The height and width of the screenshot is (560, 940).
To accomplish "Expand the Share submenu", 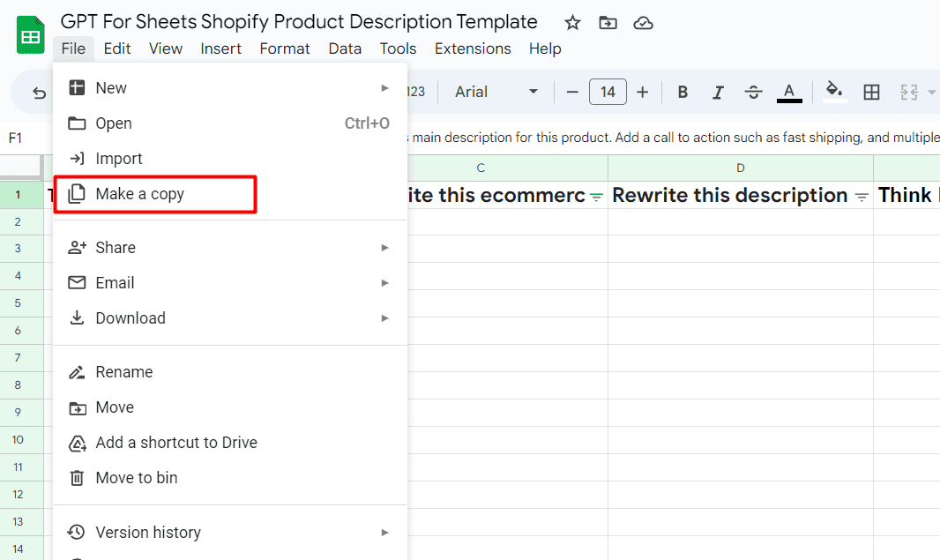I will pyautogui.click(x=230, y=248).
